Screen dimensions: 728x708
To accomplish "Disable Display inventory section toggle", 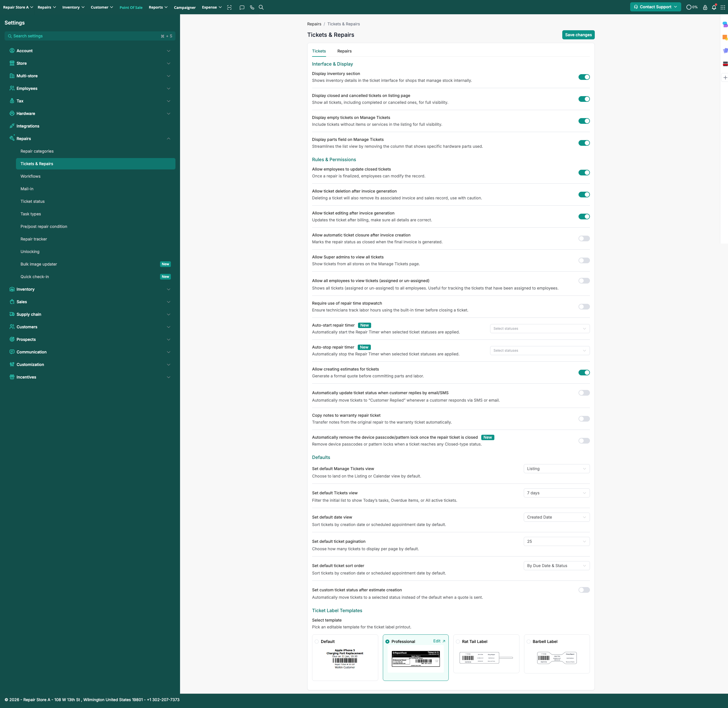I will click(584, 77).
